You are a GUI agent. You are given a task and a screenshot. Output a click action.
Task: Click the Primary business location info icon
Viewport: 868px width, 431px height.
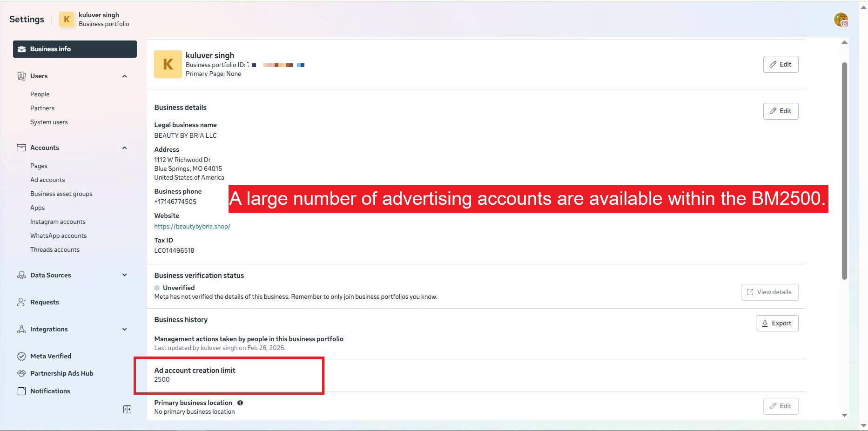(240, 403)
